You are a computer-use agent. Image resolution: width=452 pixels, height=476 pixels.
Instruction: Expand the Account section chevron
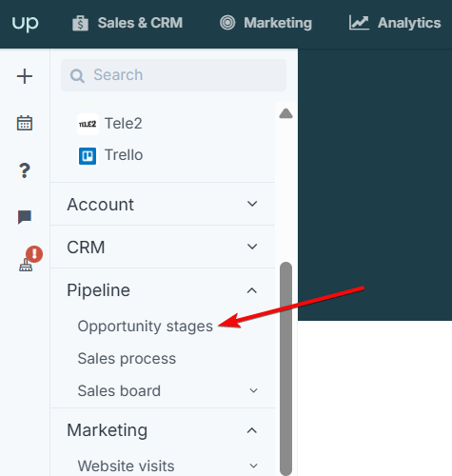coord(252,204)
